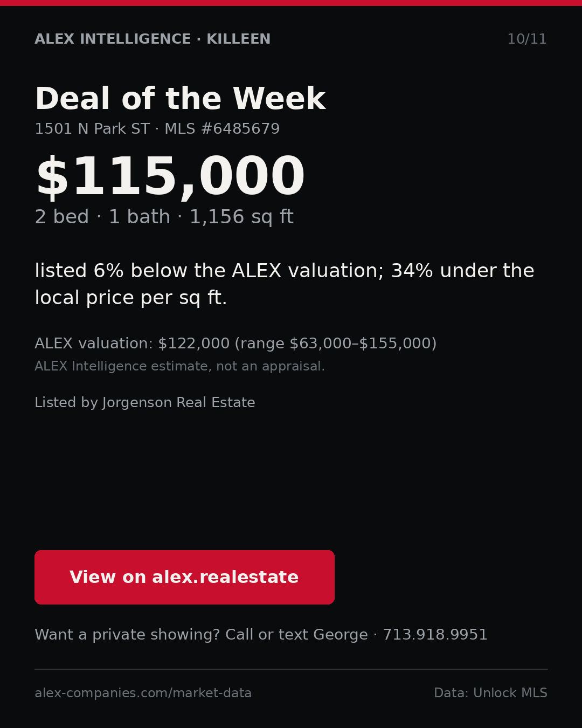Click the 1,156 sq ft text

[241, 217]
